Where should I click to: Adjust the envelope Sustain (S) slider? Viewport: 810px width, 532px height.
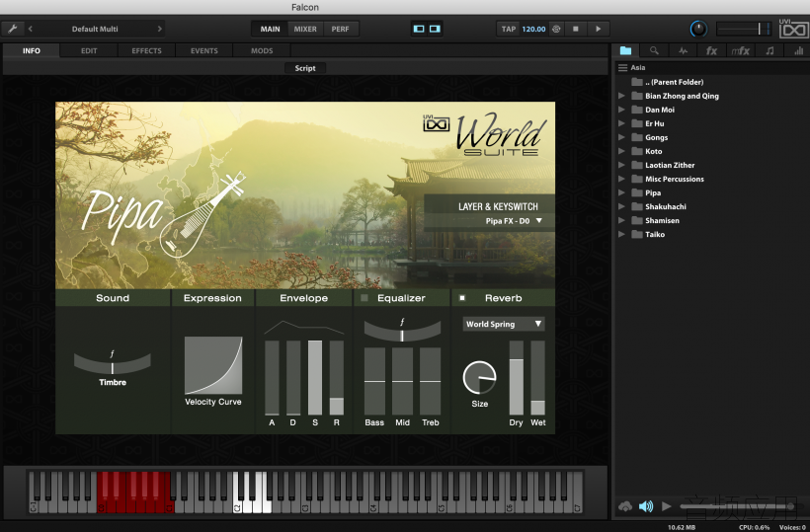[x=315, y=378]
